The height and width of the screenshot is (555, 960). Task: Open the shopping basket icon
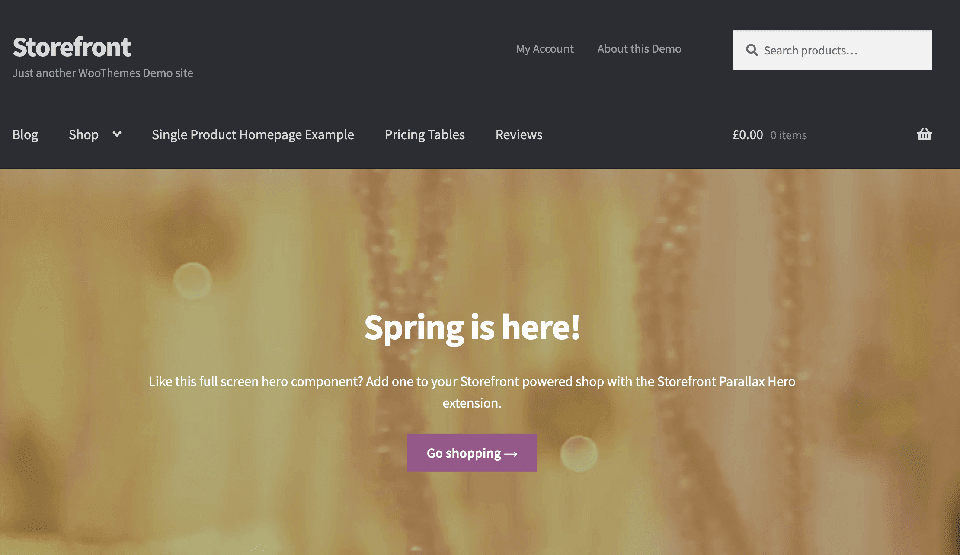(924, 134)
